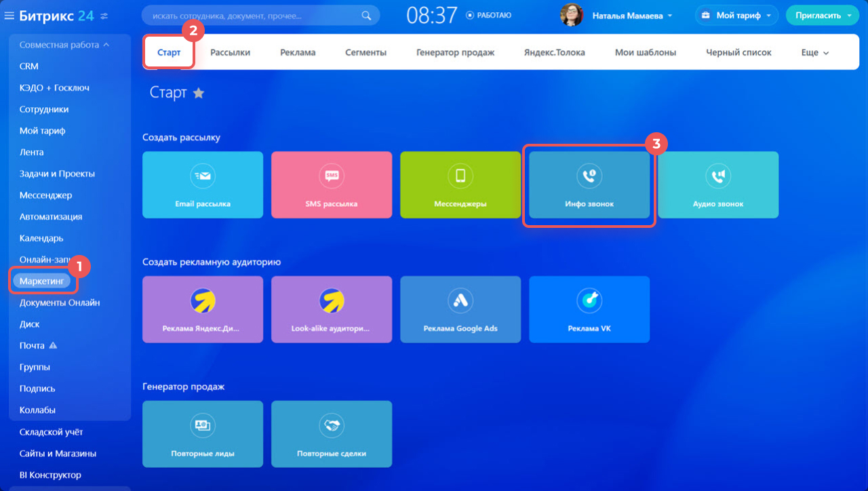Open Диск in the sidebar
Viewport: 868px width, 491px height.
29,324
